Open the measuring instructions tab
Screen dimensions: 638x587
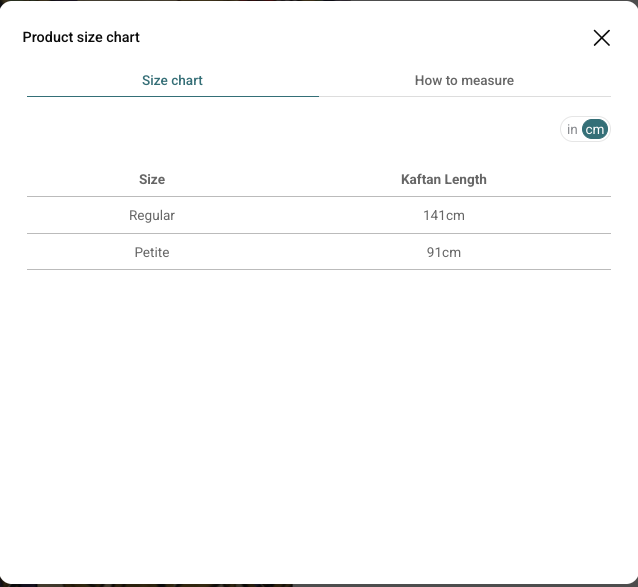(x=464, y=80)
